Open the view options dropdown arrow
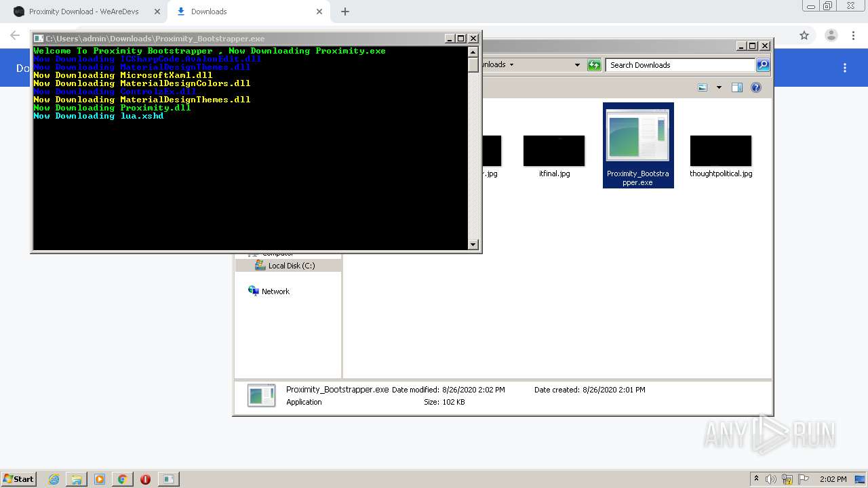 [719, 87]
